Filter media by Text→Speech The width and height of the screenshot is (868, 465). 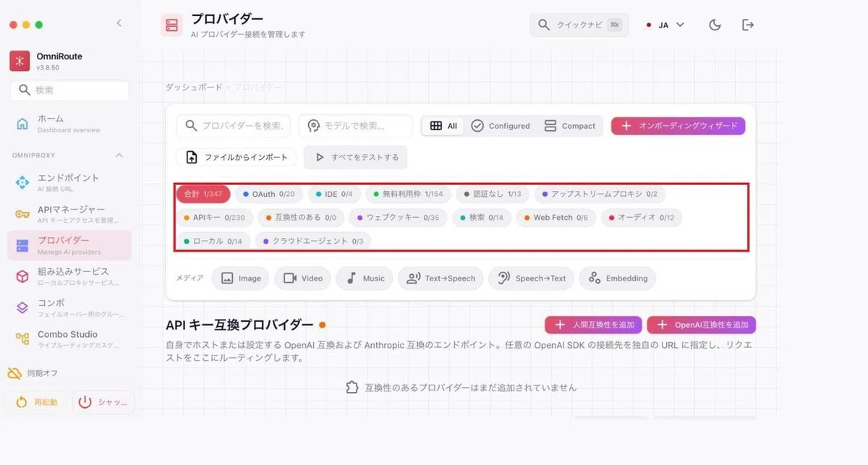tap(441, 278)
